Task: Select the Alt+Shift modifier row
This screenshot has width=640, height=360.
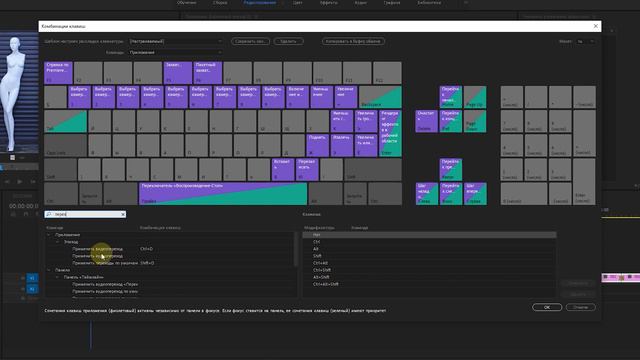Action: point(429,277)
